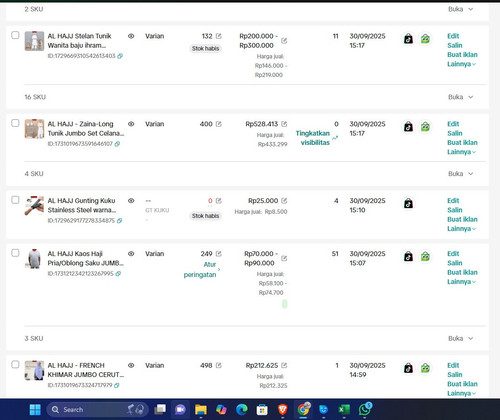Screen dimensions: 500x420
Task: Toggle visibility eye for FRENCH KHIMAR JUMBO
Action: pyautogui.click(x=131, y=365)
